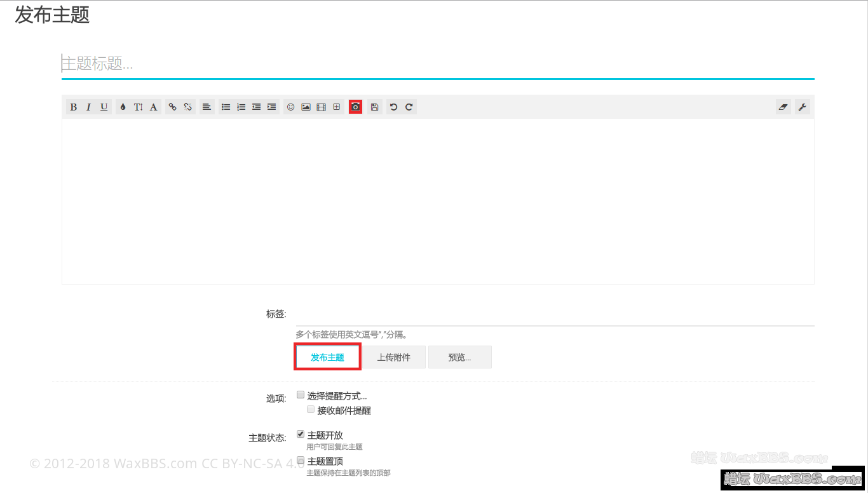Uncheck the 主题开放 checkbox

coord(301,435)
